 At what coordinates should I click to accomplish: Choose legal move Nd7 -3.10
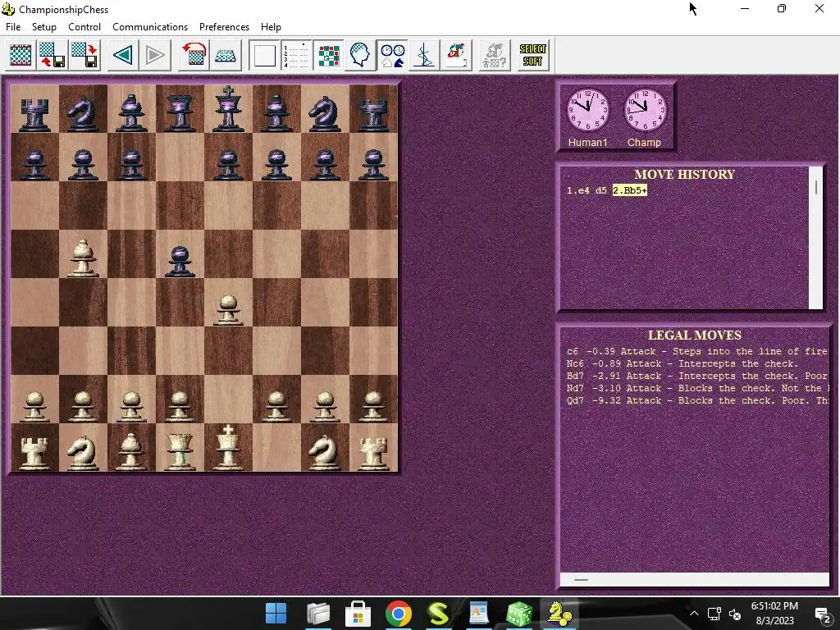pyautogui.click(x=697, y=388)
